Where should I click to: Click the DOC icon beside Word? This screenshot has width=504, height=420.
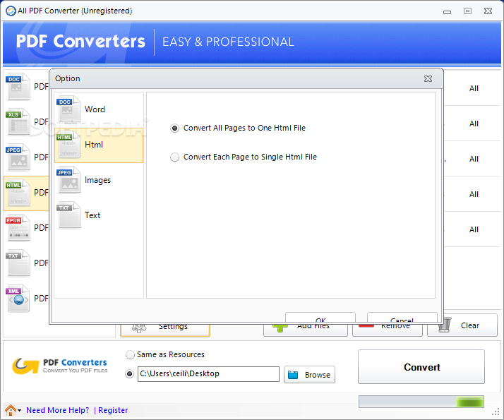coord(68,109)
